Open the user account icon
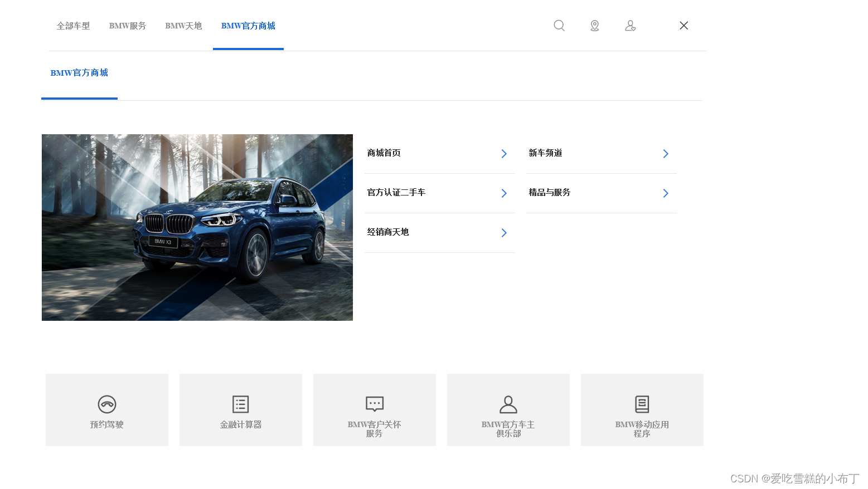 631,26
